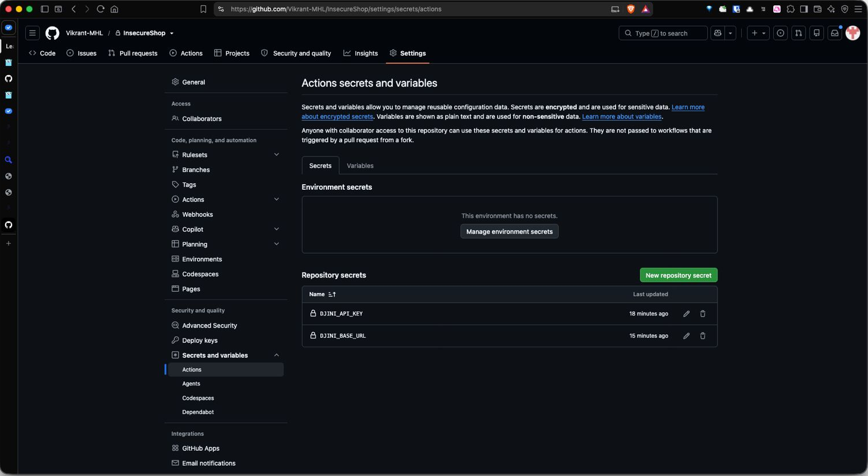Expand the Rulesets sidebar section
Viewport: 868px width, 476px height.
[x=276, y=155]
